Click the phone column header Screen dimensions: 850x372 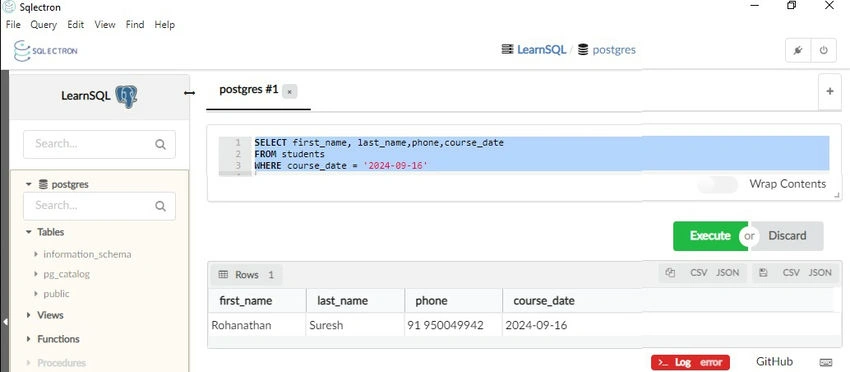point(453,301)
